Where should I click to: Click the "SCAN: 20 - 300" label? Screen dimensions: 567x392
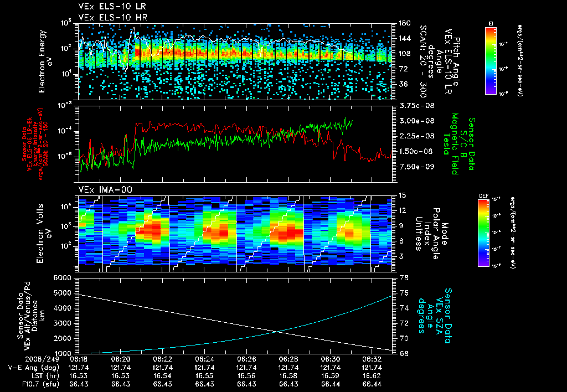[423, 61]
